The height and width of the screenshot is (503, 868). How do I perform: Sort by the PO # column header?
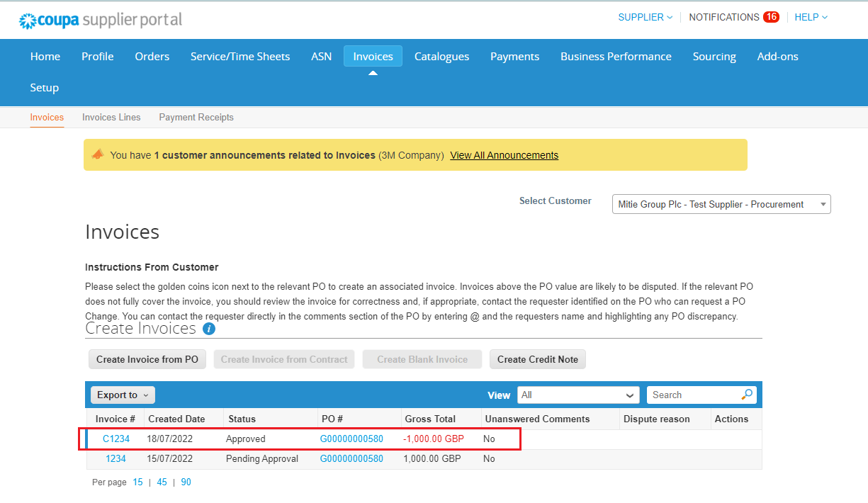point(332,419)
